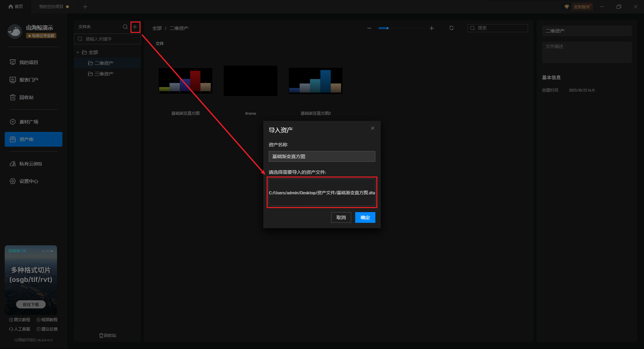This screenshot has width=644, height=349.
Task: Click 二维资产 in the breadcrumb
Action: point(179,28)
